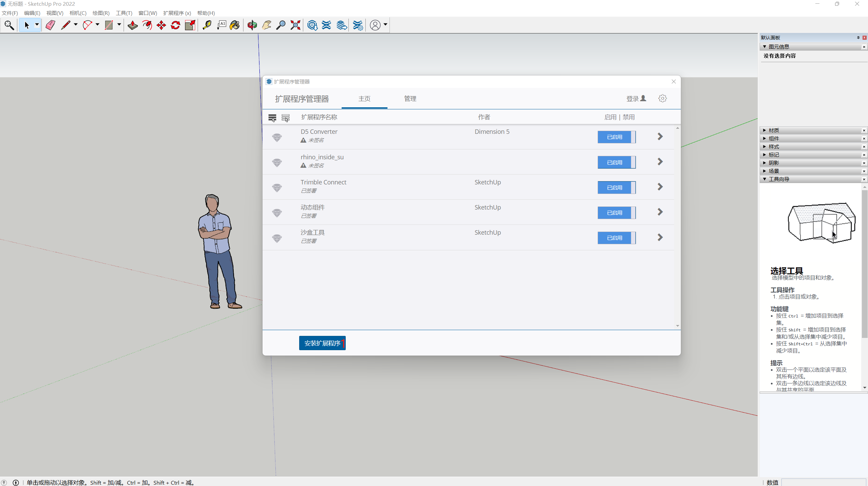The height and width of the screenshot is (486, 868).
Task: Pin the default tray panel
Action: click(858, 38)
